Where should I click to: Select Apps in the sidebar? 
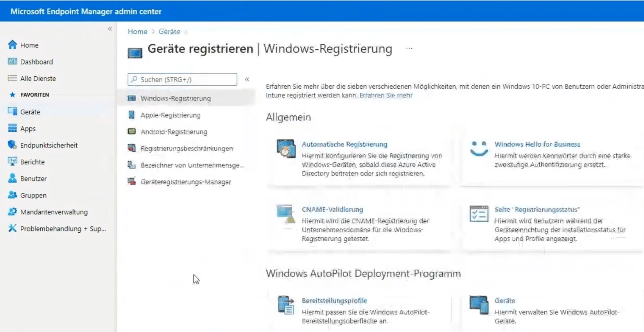point(28,129)
